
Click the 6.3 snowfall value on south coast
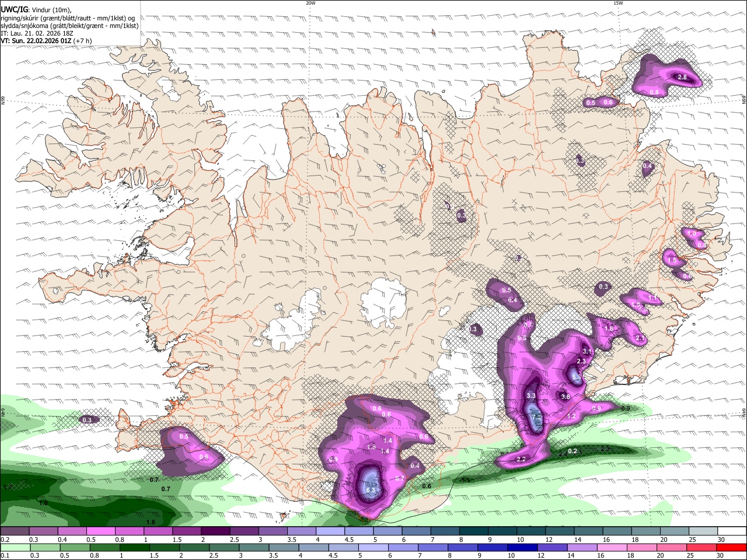[x=371, y=491]
